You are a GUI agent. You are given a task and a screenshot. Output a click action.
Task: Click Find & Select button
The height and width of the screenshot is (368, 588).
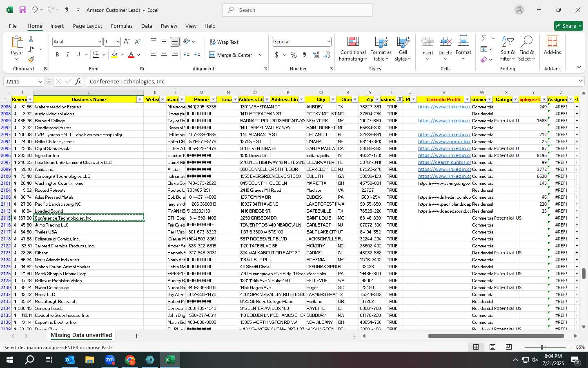tap(527, 49)
